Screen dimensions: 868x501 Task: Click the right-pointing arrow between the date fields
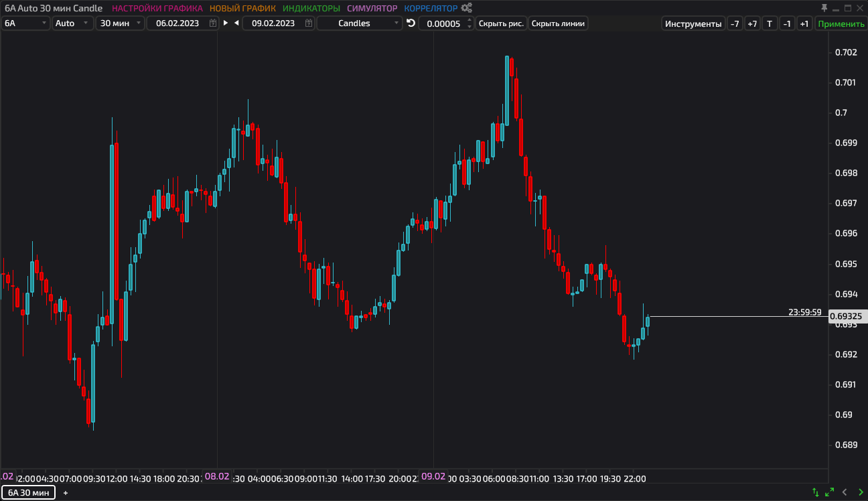tap(226, 23)
